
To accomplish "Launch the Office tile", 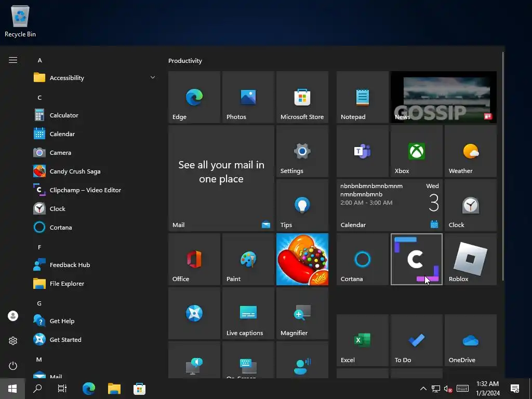I will pyautogui.click(x=194, y=259).
